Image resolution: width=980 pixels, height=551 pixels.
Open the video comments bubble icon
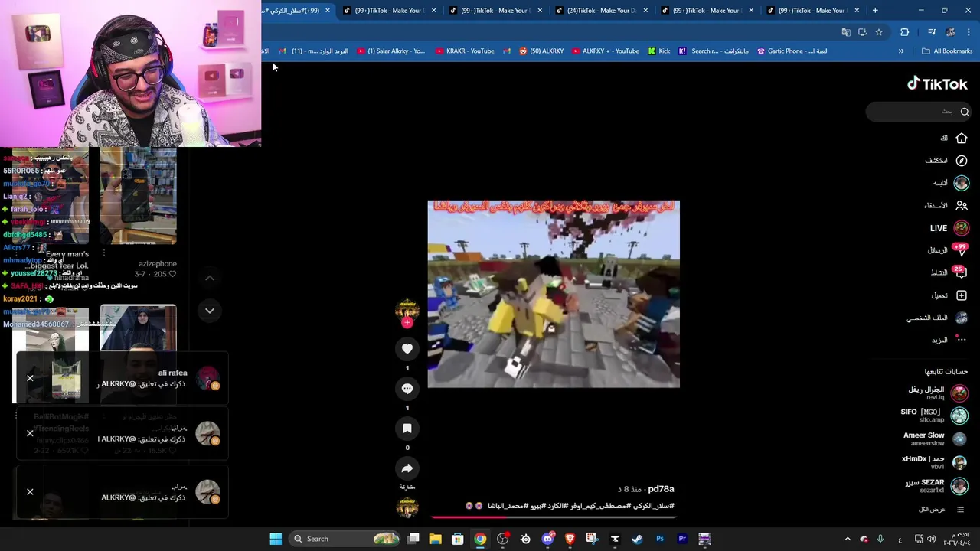(407, 389)
